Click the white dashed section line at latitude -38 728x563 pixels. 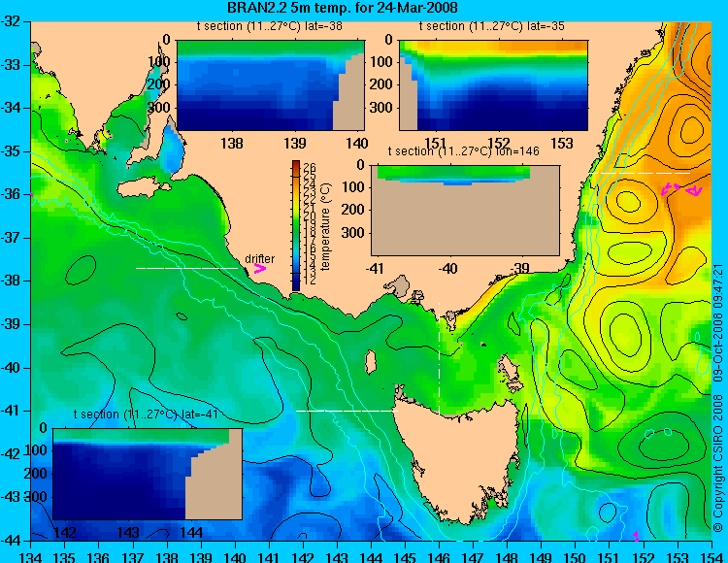186,268
